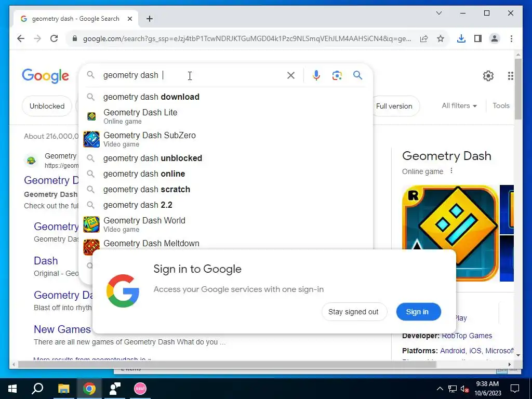
Task: Toggle the Chrome side panel icon
Action: pos(478,38)
